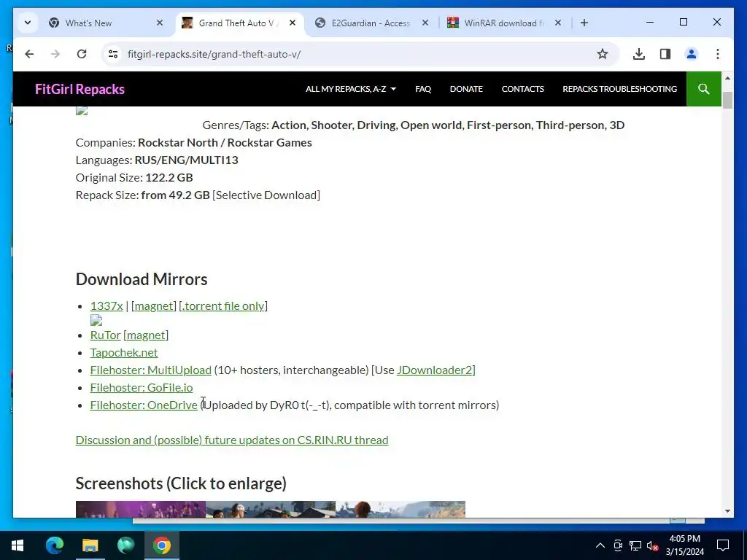Click the muted volume tray icon
The image size is (747, 560).
coord(653,545)
